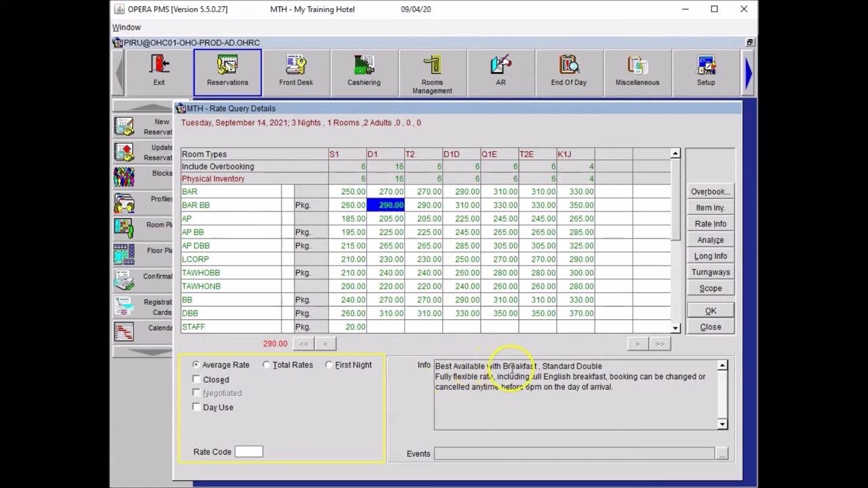Open the Front Desk icon
The width and height of the screenshot is (868, 488).
click(296, 71)
